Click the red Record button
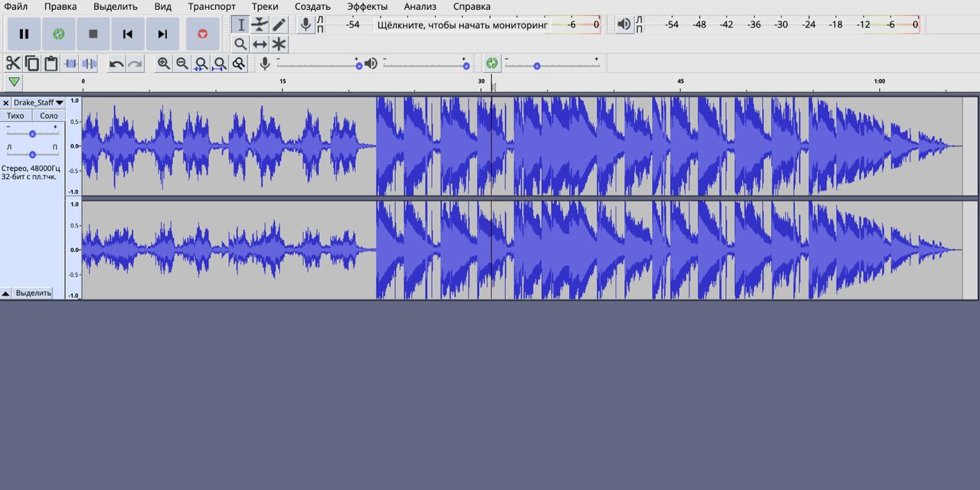Screen dimensions: 980x490 coord(202,34)
